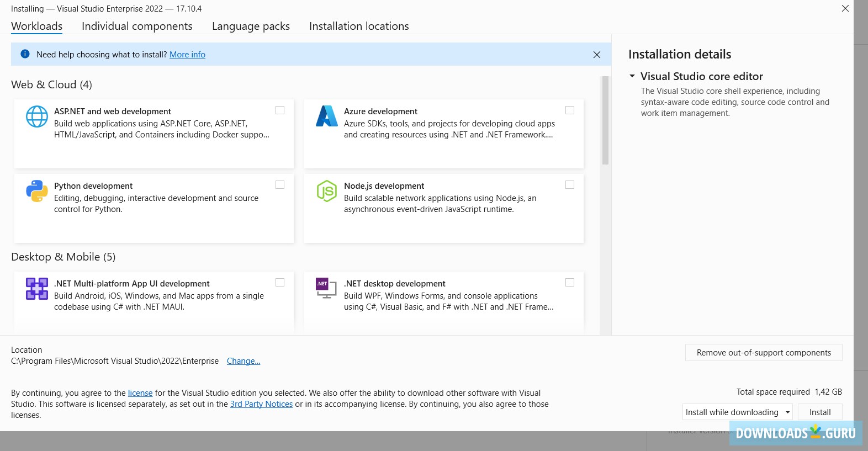Click the ASP.NET globe icon
Image resolution: width=868 pixels, height=451 pixels.
tap(37, 116)
